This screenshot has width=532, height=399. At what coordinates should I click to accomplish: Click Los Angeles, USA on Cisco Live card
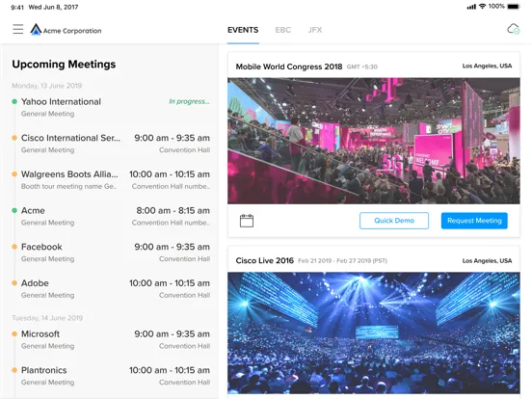[487, 260]
